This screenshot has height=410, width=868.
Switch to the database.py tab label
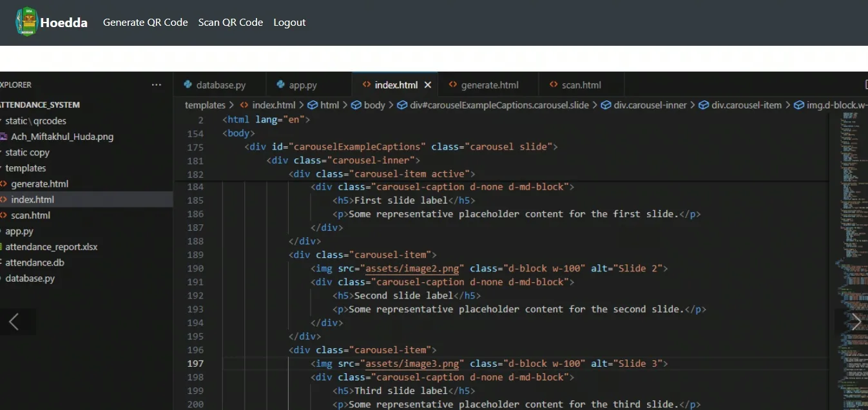(221, 84)
